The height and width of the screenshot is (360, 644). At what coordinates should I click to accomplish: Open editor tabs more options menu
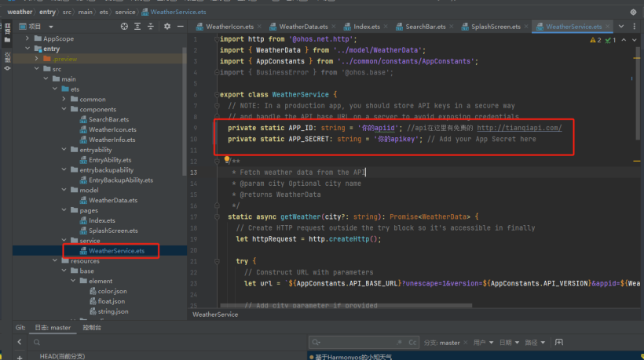(x=634, y=27)
